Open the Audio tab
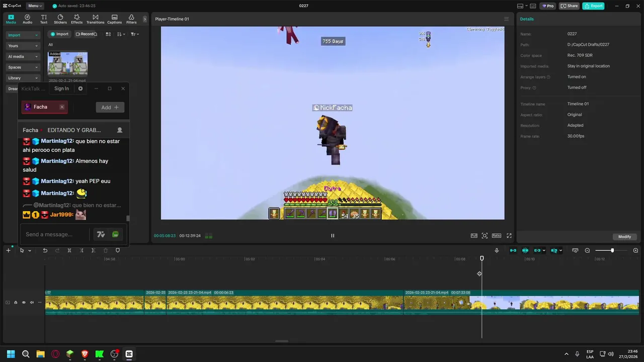This screenshot has height=362, width=644. click(x=27, y=19)
